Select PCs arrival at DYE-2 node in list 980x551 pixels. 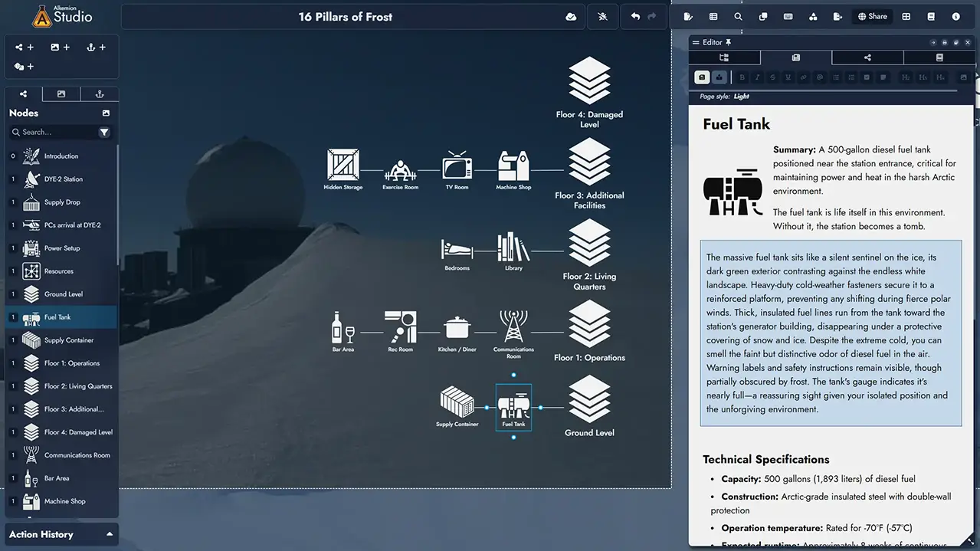coord(61,225)
